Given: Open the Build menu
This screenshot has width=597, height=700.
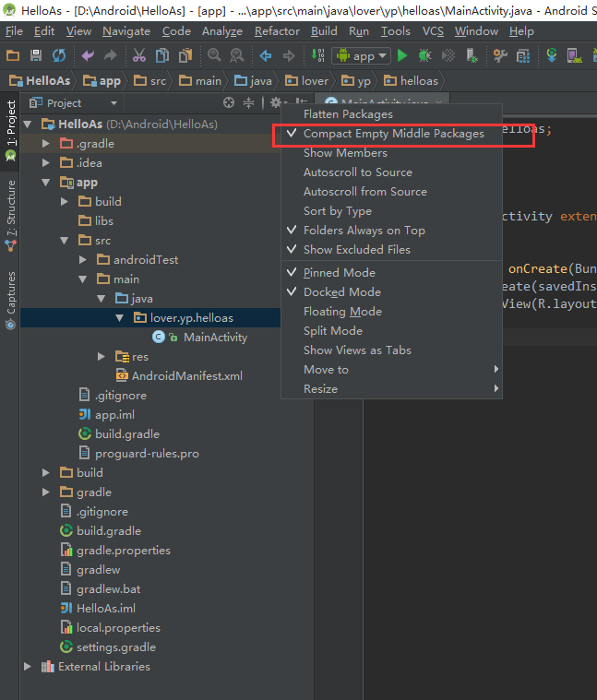Looking at the screenshot, I should pos(324,31).
